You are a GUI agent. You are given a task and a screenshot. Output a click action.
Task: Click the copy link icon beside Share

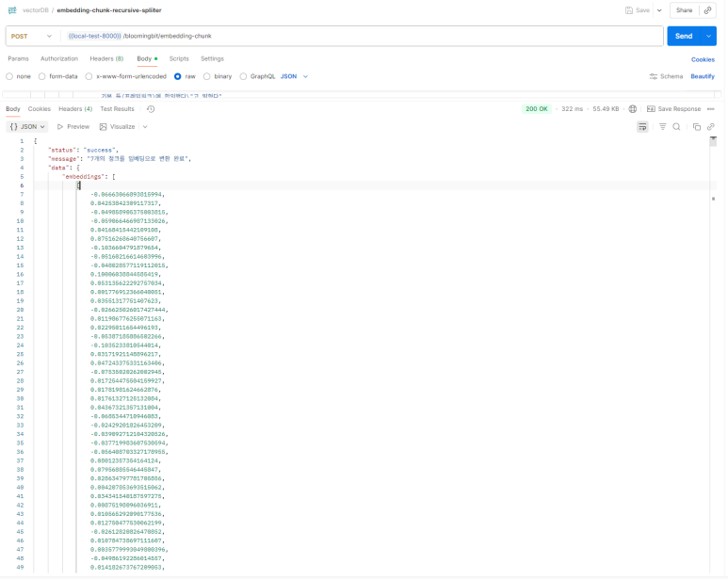[x=707, y=10]
